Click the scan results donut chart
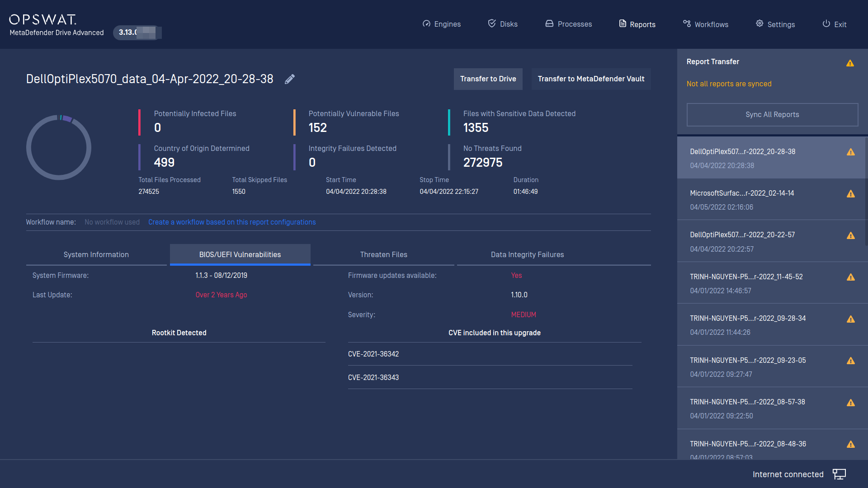 59,147
